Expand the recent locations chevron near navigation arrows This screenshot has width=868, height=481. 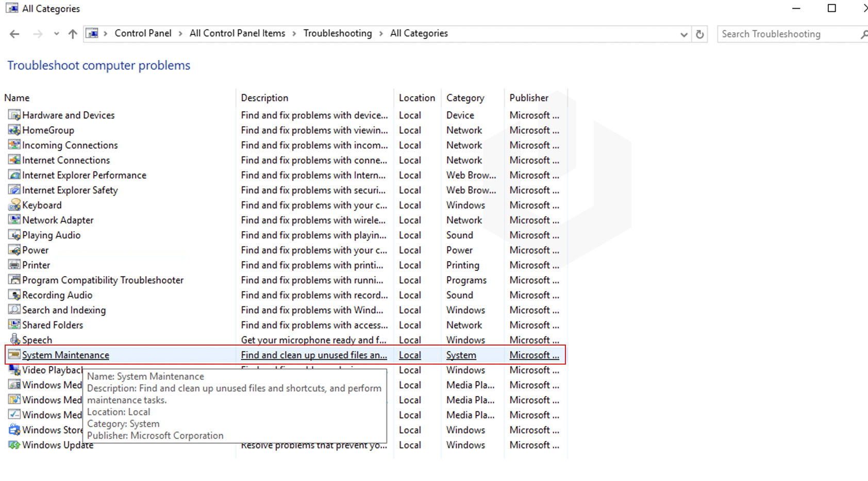tap(56, 33)
